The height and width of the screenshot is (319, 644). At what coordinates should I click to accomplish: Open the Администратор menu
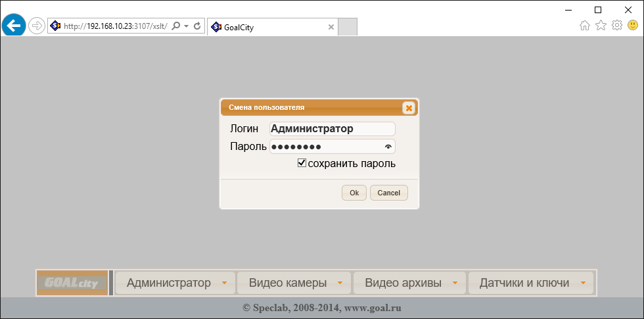click(175, 283)
